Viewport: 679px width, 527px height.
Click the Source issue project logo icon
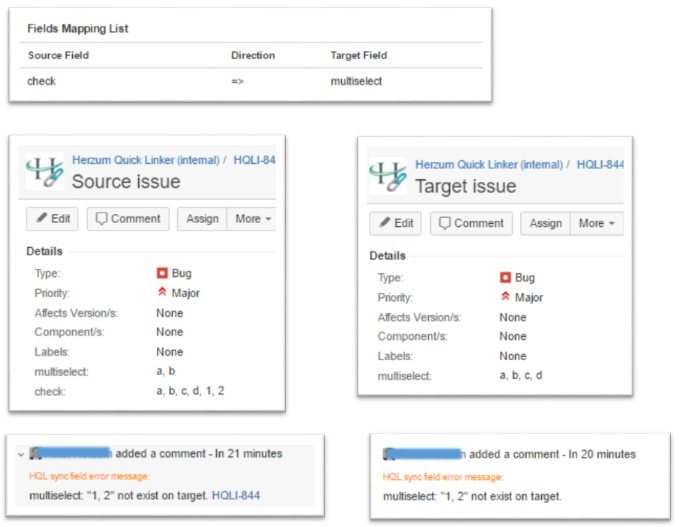[44, 172]
